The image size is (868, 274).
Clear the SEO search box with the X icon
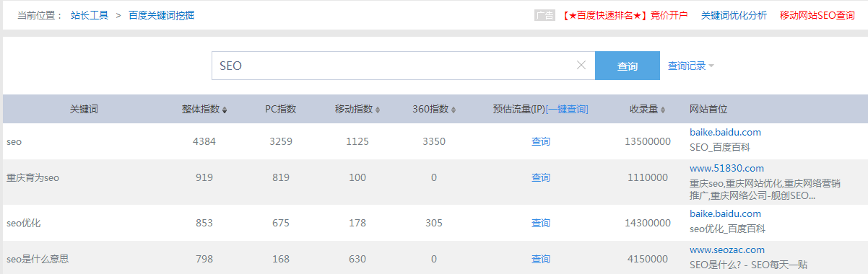click(x=581, y=66)
